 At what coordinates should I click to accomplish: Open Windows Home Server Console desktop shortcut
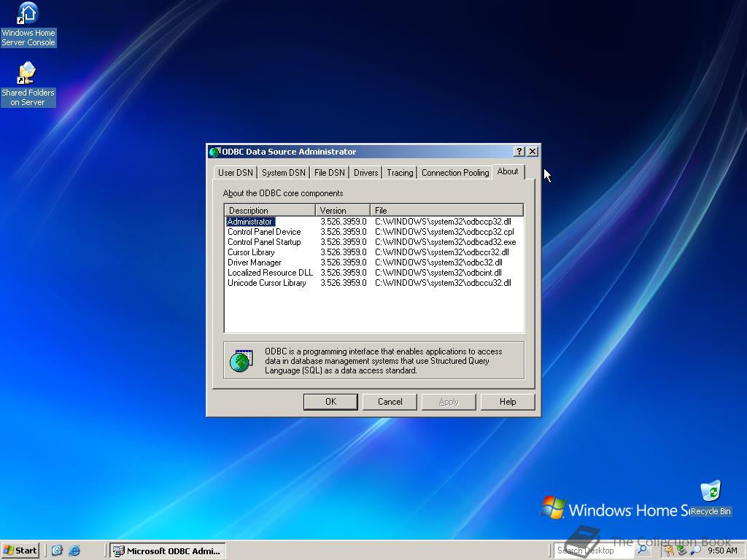(x=28, y=24)
